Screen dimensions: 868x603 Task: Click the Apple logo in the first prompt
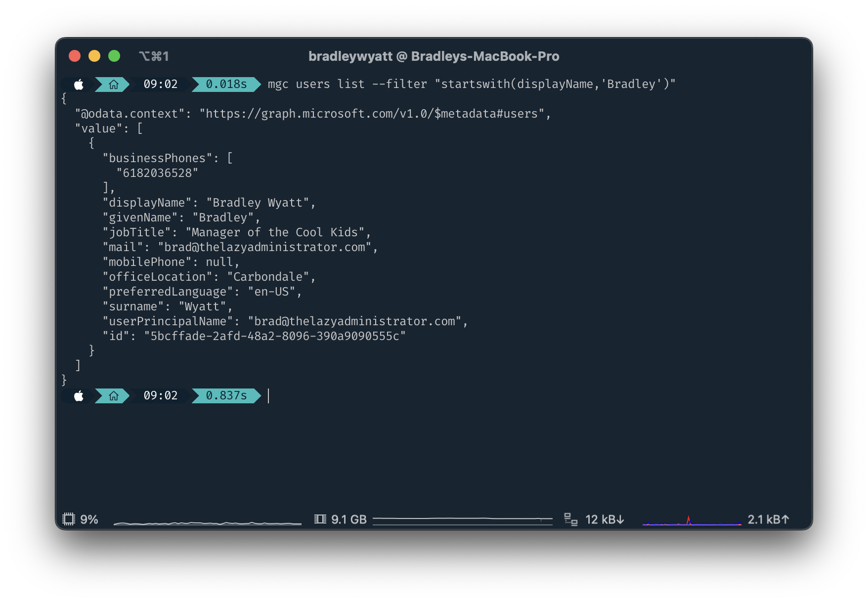pos(79,85)
